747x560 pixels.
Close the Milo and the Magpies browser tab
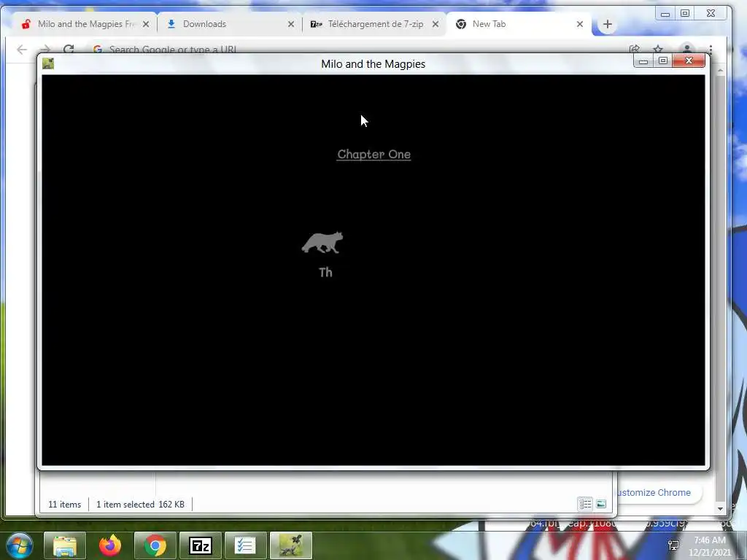point(146,24)
